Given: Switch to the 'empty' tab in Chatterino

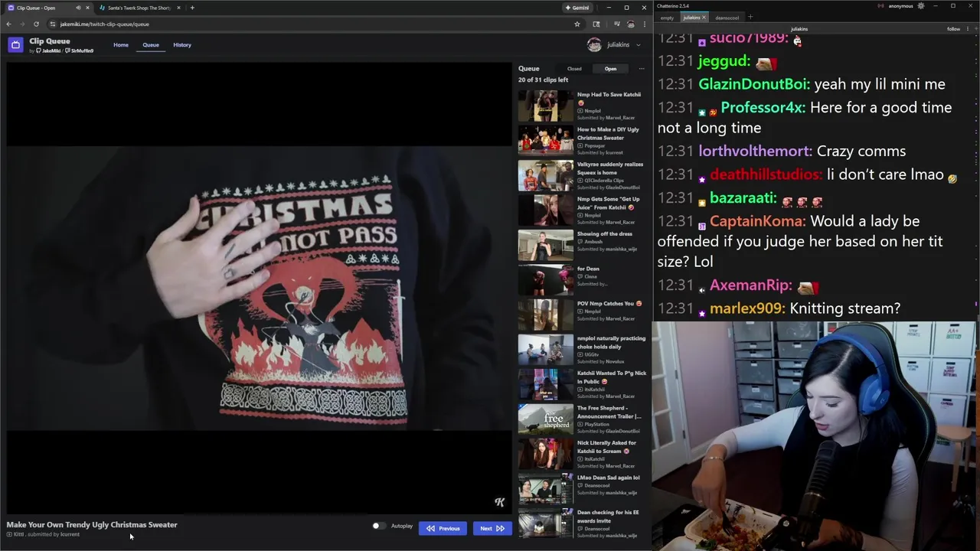Looking at the screenshot, I should pyautogui.click(x=667, y=18).
